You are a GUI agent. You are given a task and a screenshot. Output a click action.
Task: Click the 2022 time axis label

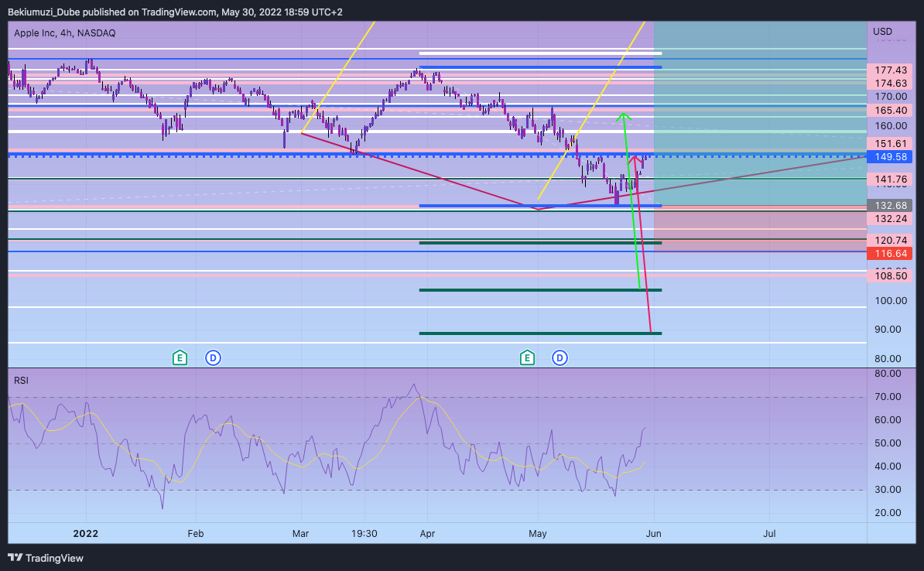click(x=85, y=533)
